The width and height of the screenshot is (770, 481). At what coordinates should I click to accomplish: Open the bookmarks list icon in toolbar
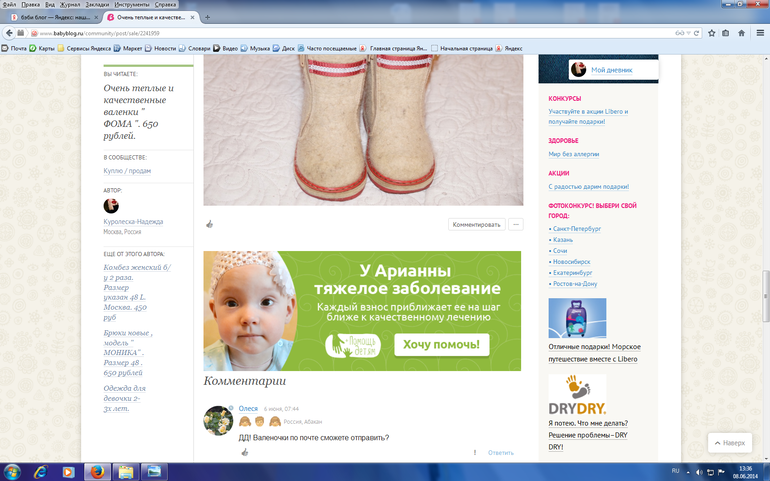click(x=726, y=33)
